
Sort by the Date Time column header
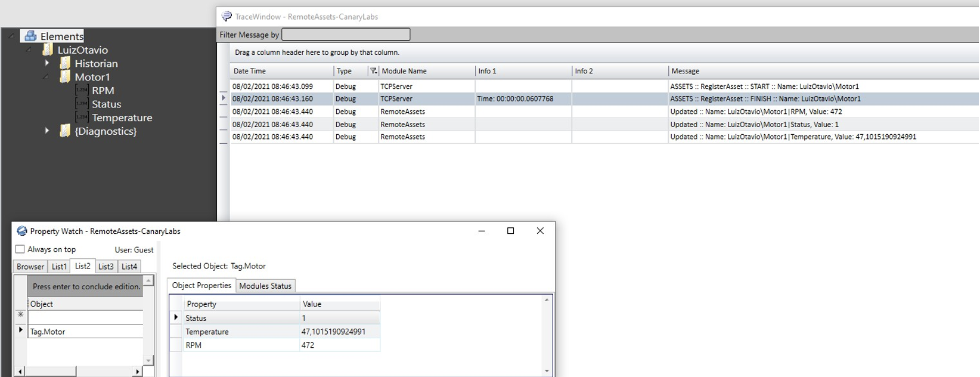pos(282,71)
